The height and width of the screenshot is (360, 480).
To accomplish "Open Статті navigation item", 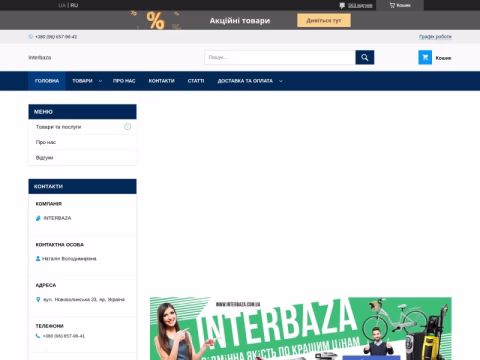I will 196,81.
